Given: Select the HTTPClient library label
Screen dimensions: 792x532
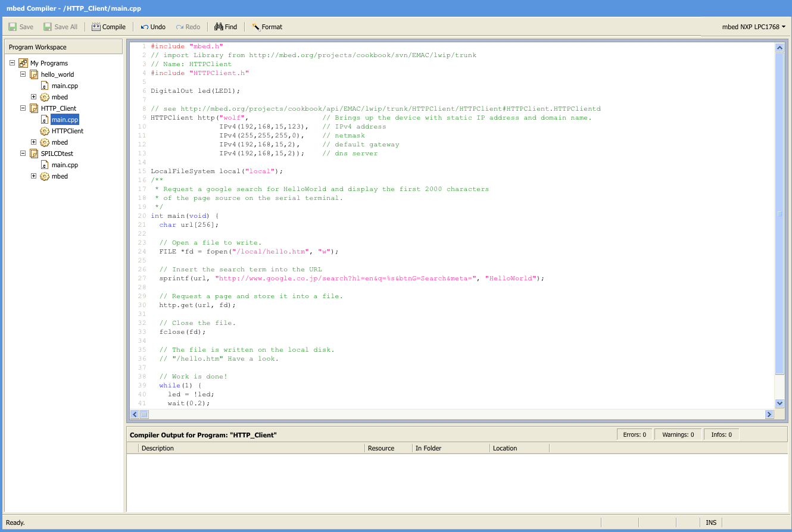Looking at the screenshot, I should [x=68, y=131].
